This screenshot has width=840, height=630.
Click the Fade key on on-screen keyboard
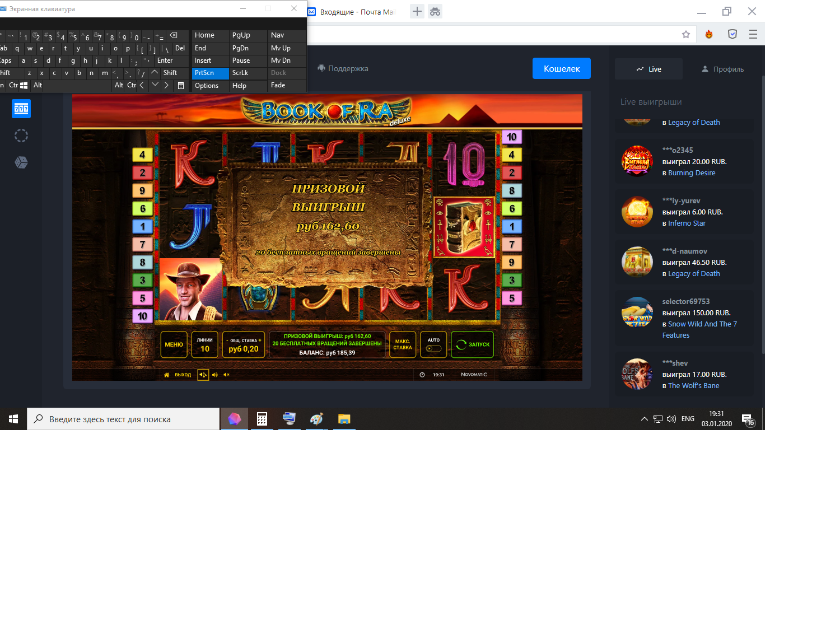(287, 86)
